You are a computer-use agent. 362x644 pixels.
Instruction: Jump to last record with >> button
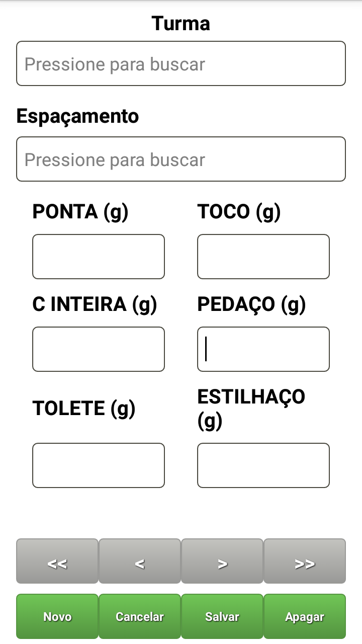pos(305,561)
